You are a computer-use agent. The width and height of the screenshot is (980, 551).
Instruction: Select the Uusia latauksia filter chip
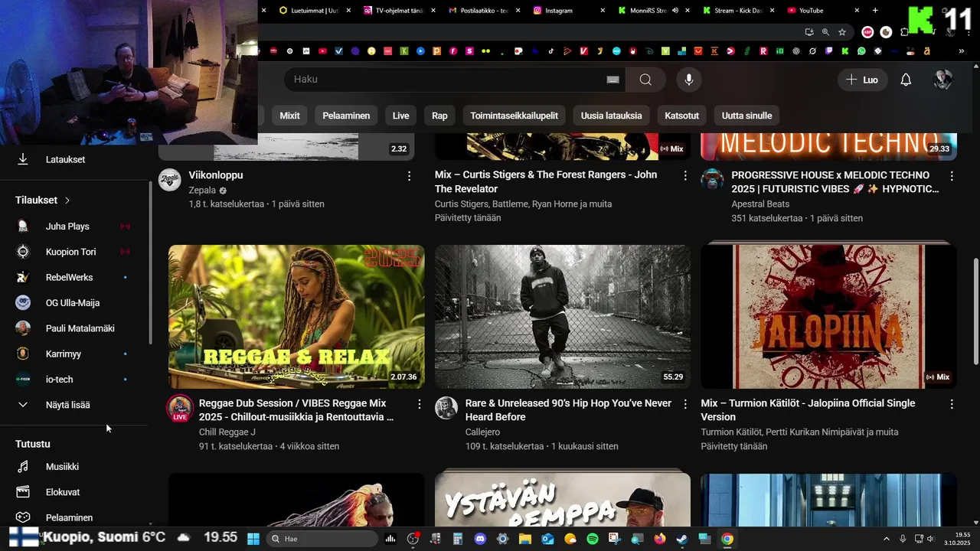tap(612, 116)
